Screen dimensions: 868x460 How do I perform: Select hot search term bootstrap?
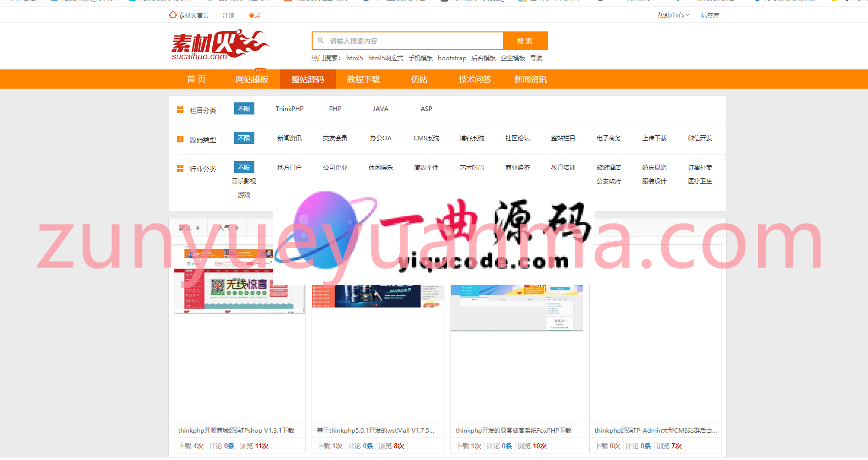(452, 58)
